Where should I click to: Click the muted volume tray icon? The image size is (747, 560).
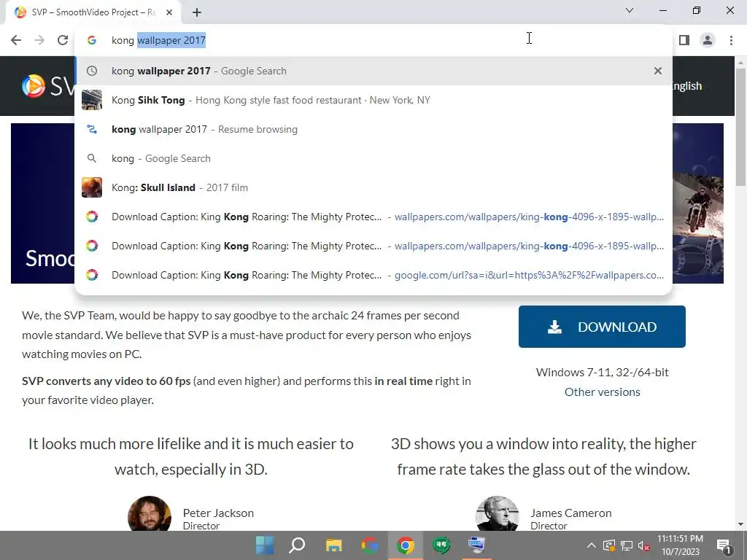tap(643, 545)
